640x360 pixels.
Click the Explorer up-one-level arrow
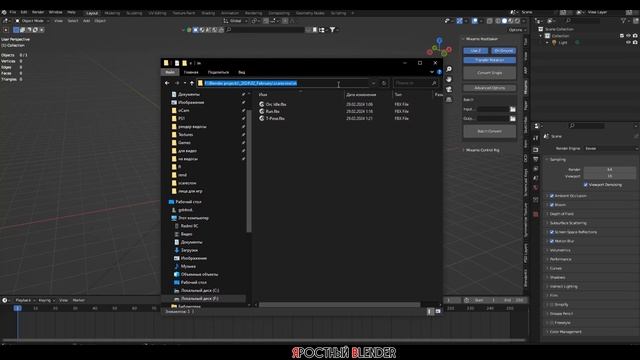(192, 83)
